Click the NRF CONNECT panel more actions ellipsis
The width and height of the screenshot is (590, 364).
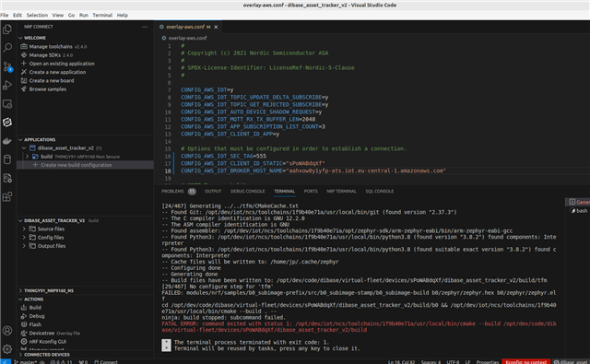145,27
